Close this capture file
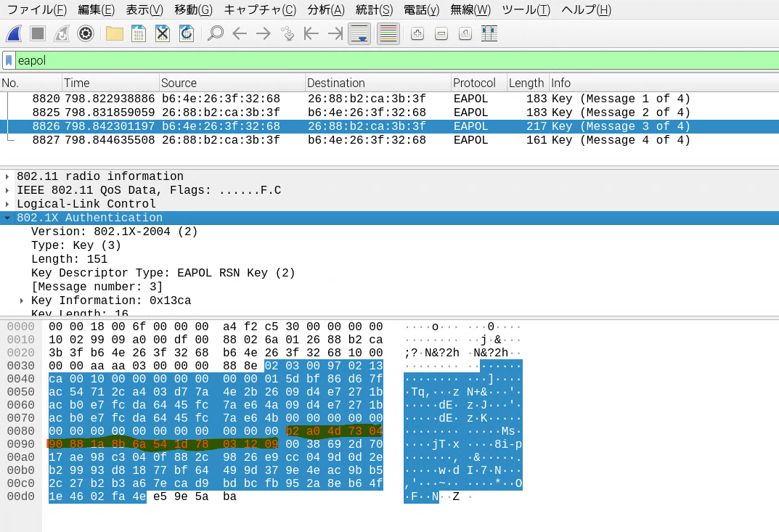Image resolution: width=779 pixels, height=532 pixels. [x=163, y=34]
